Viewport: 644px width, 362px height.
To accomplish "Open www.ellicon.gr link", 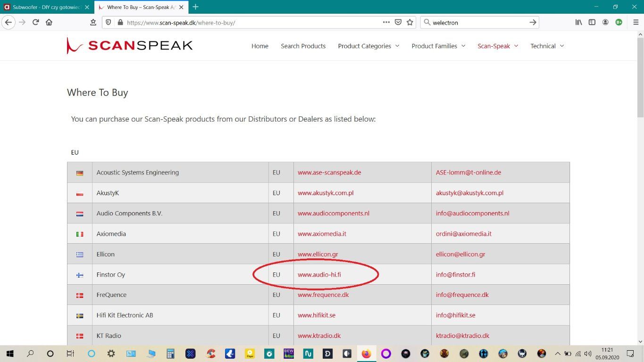I will tap(318, 254).
